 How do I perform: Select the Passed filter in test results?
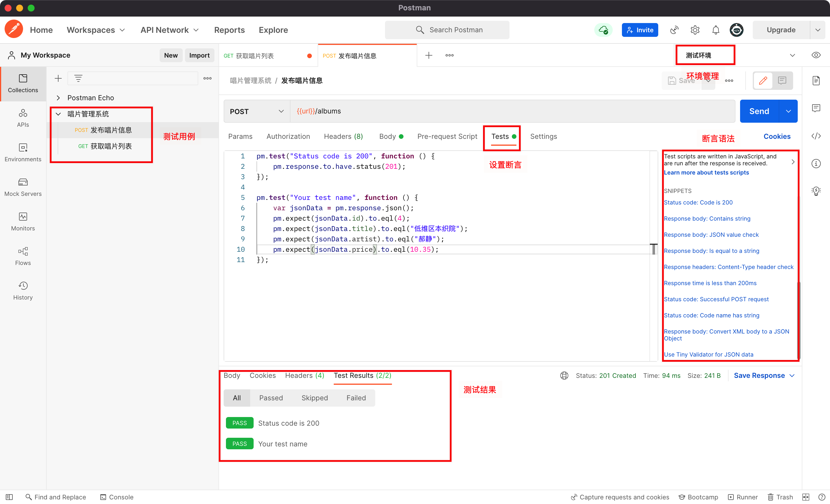tap(271, 398)
